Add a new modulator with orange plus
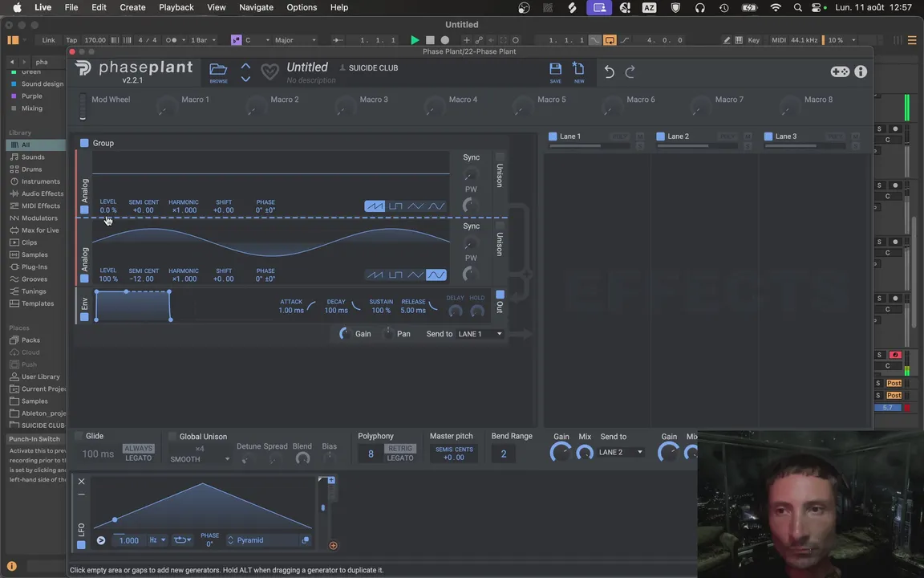The image size is (924, 578). [x=333, y=546]
